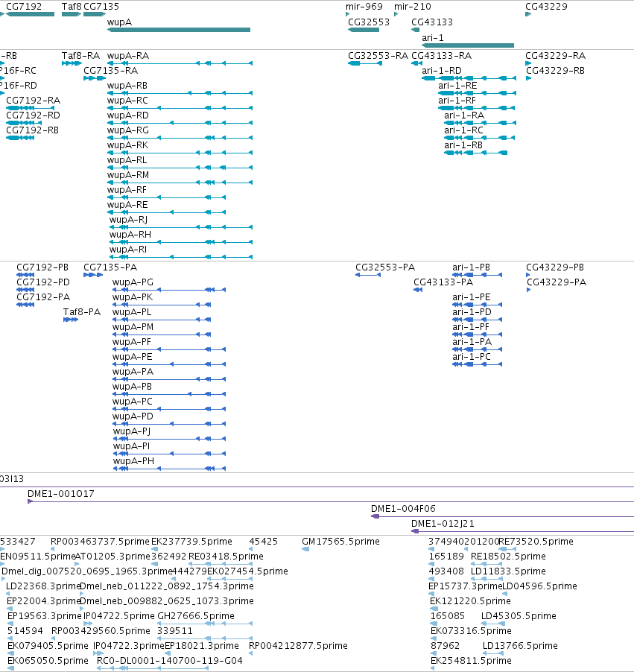Click the mir-969 gene label
Viewport: 634px width, 672px height.
tap(364, 7)
